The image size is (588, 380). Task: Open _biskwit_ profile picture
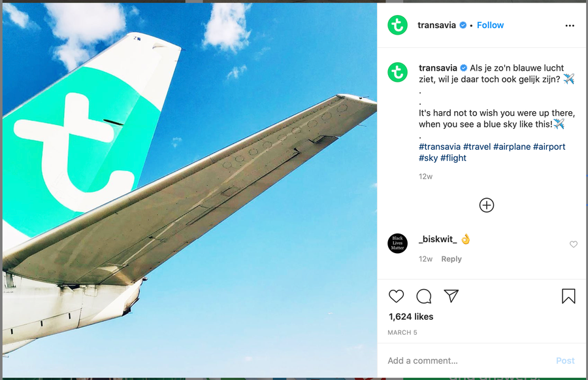397,243
